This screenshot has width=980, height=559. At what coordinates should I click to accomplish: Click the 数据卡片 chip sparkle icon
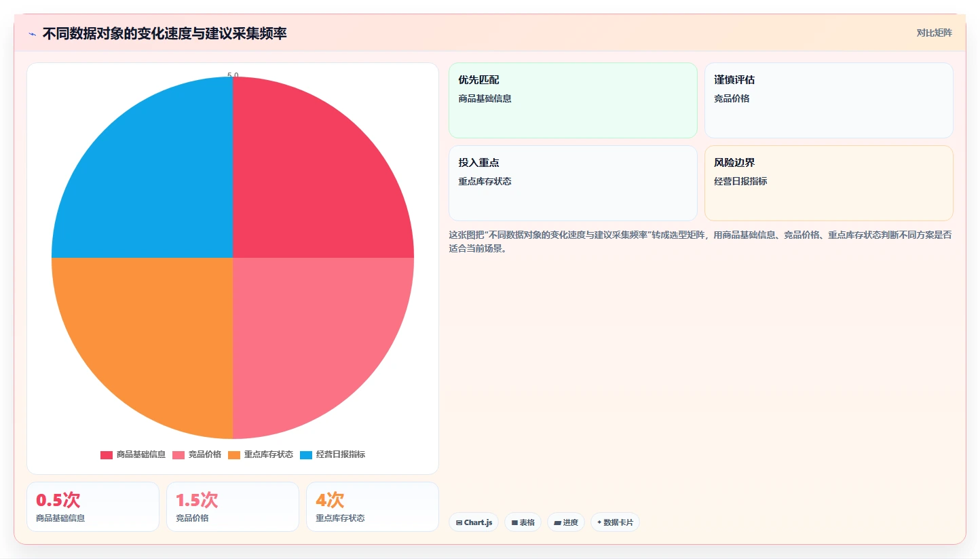click(x=599, y=523)
